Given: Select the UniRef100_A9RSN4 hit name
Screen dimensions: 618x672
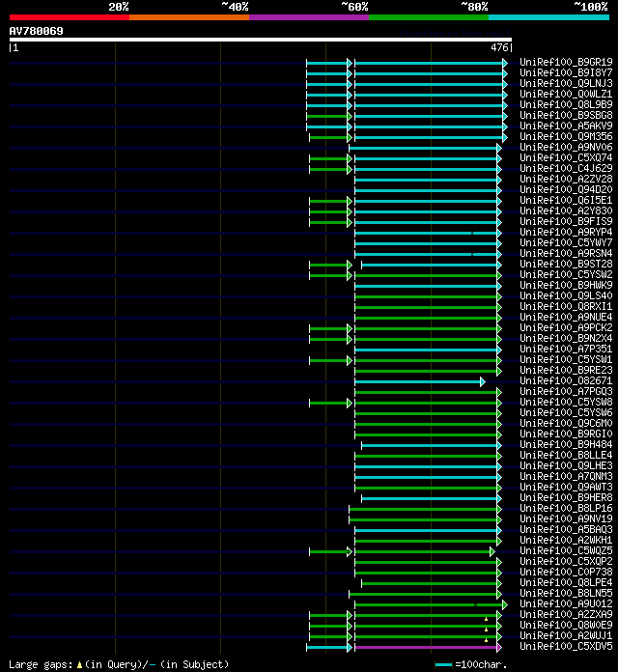Looking at the screenshot, I should click(x=566, y=254).
